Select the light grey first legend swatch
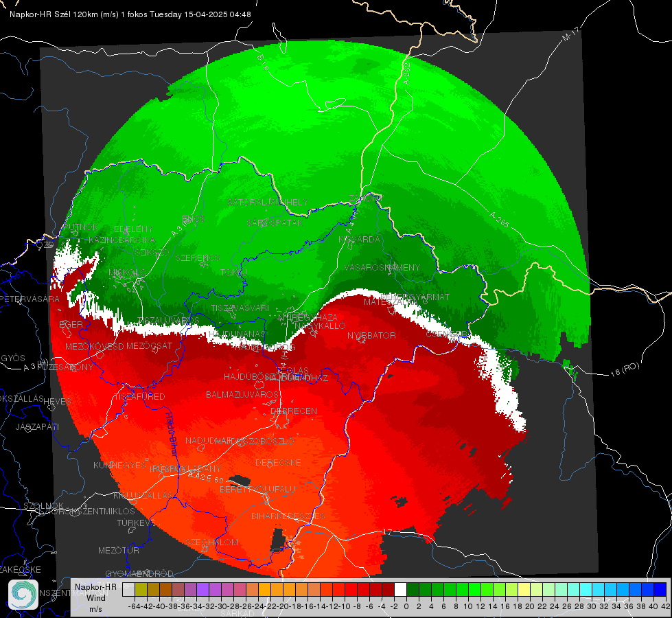This screenshot has height=618, width=672. click(128, 590)
